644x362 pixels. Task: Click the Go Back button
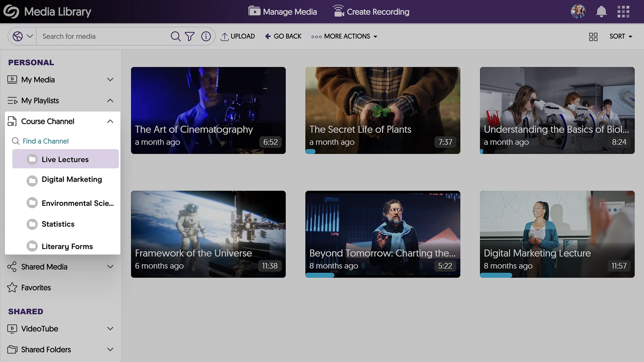[x=283, y=36]
